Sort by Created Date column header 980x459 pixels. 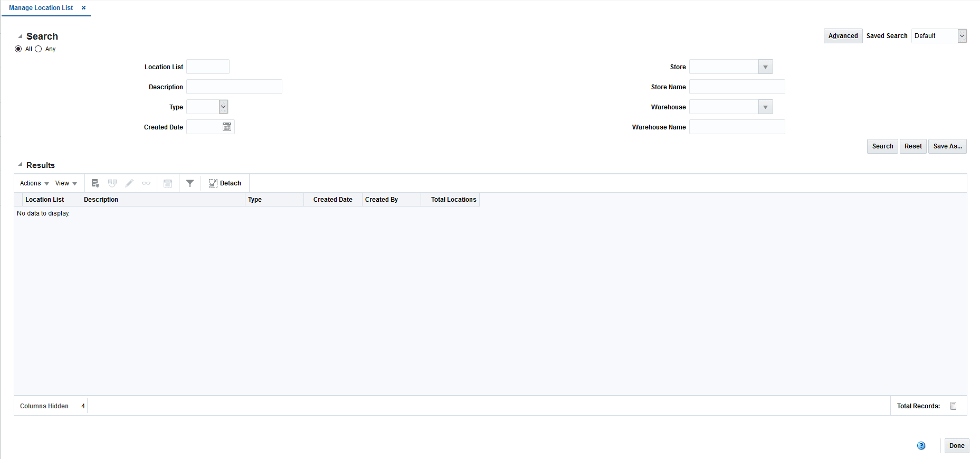(x=333, y=200)
